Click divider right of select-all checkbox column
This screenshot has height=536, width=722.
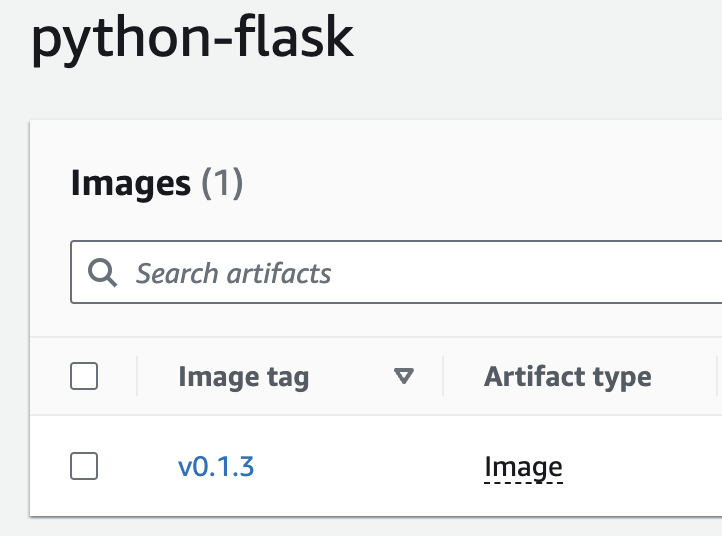click(x=137, y=376)
